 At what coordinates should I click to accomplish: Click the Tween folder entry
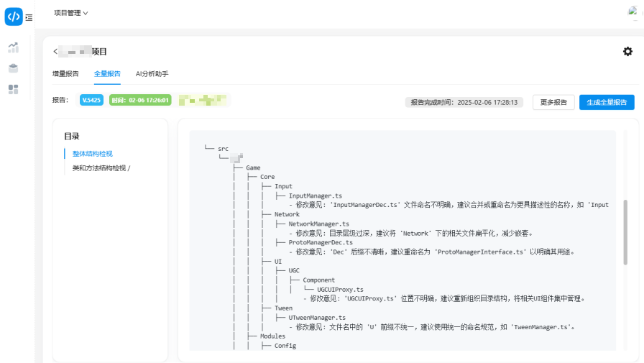point(283,308)
